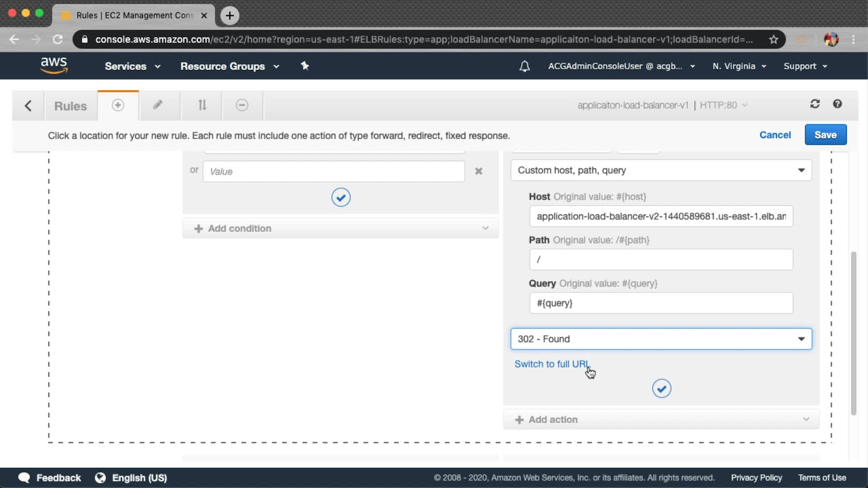Click the Save button

[x=825, y=135]
